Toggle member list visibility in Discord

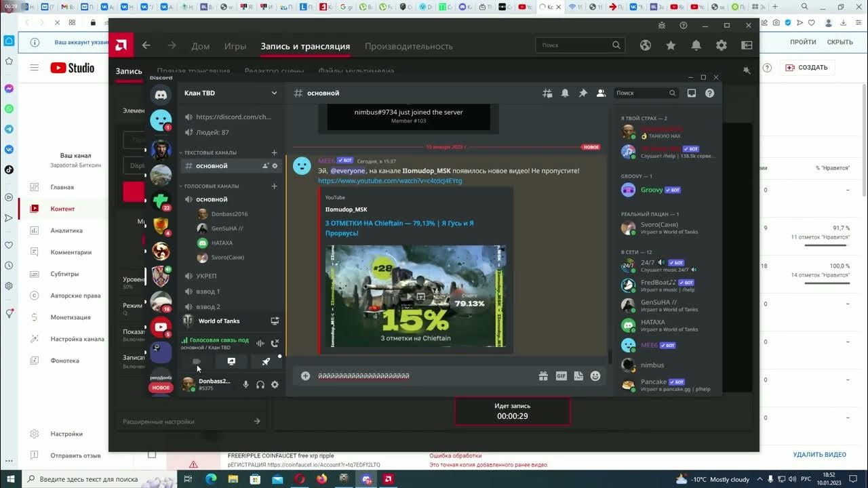click(x=600, y=94)
